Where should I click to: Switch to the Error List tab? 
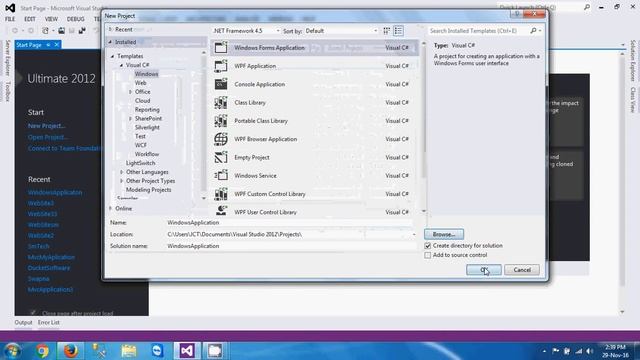(x=49, y=322)
